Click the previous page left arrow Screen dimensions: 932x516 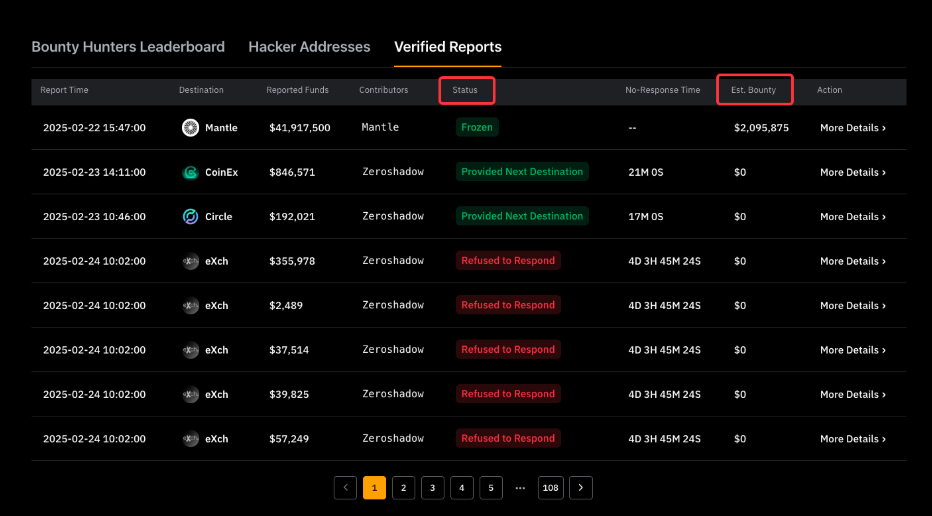[345, 488]
